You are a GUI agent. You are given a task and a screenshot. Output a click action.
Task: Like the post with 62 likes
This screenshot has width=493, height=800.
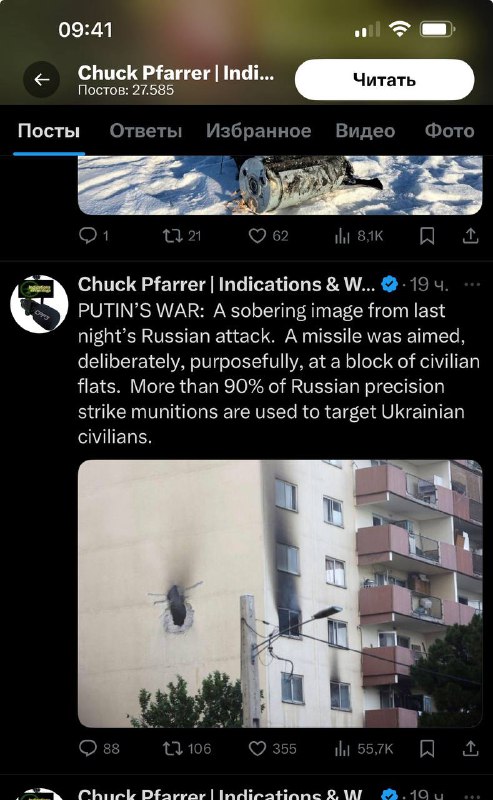[268, 235]
